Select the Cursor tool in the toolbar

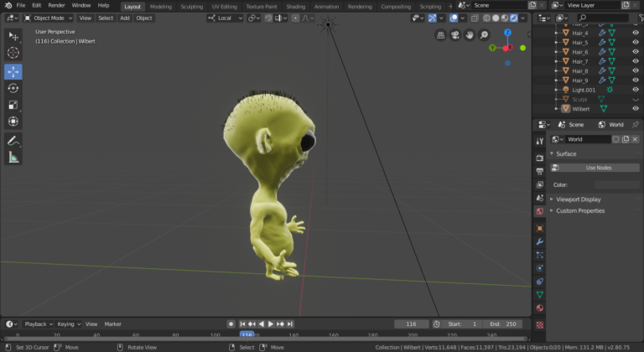pyautogui.click(x=13, y=53)
